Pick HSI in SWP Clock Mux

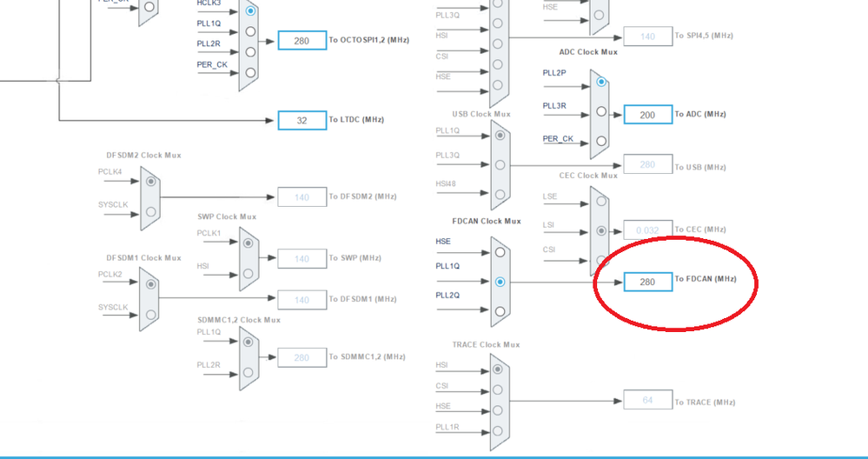point(248,274)
